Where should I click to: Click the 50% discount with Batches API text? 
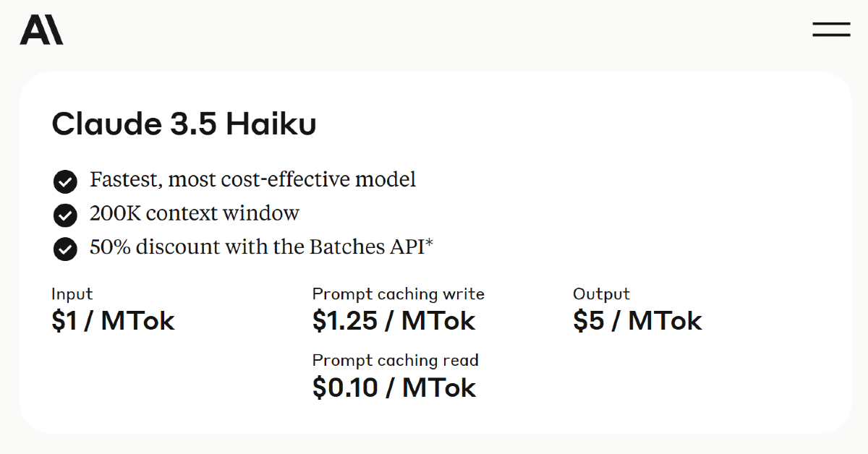click(x=261, y=247)
